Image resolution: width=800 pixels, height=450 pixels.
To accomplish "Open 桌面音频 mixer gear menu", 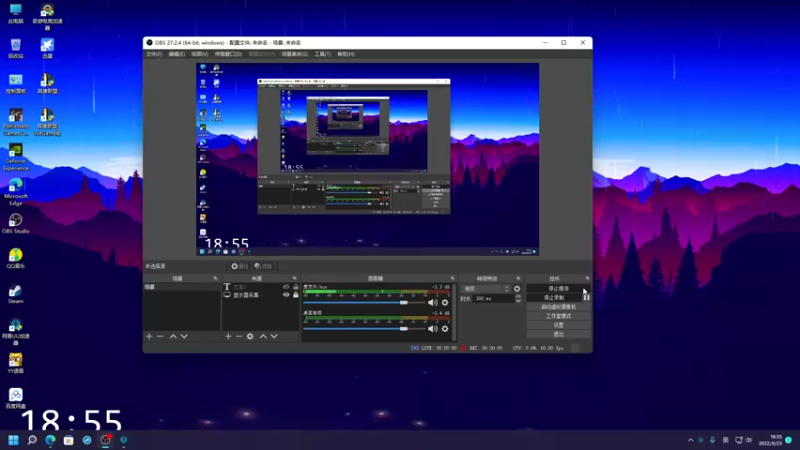I will (x=445, y=329).
